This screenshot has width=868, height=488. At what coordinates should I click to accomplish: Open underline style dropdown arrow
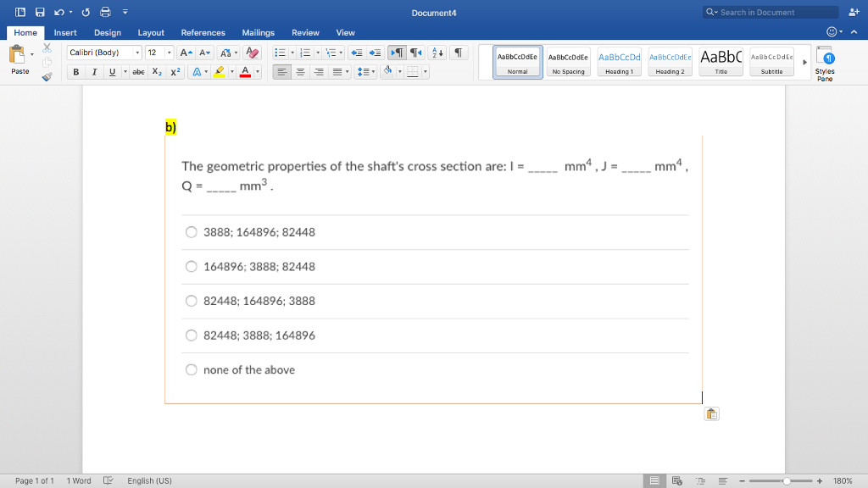(125, 72)
